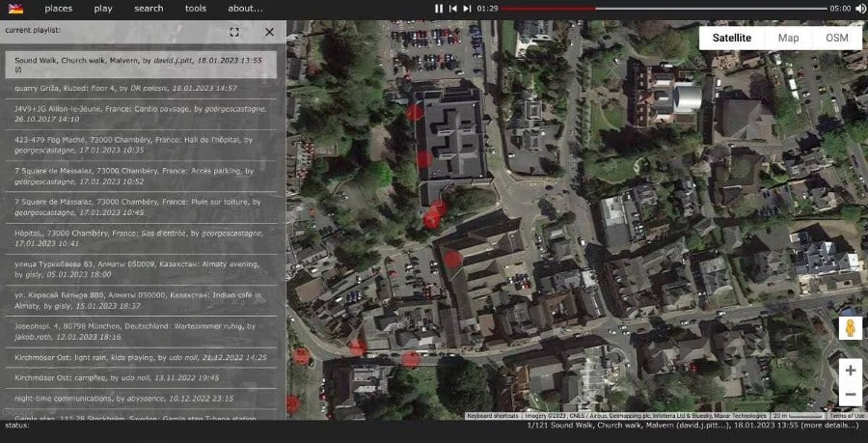Open the places menu
The image size is (868, 443).
58,9
